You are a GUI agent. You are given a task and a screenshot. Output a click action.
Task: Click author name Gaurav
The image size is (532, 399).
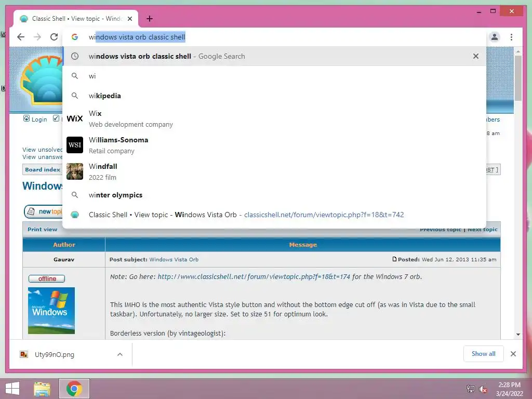64,260
